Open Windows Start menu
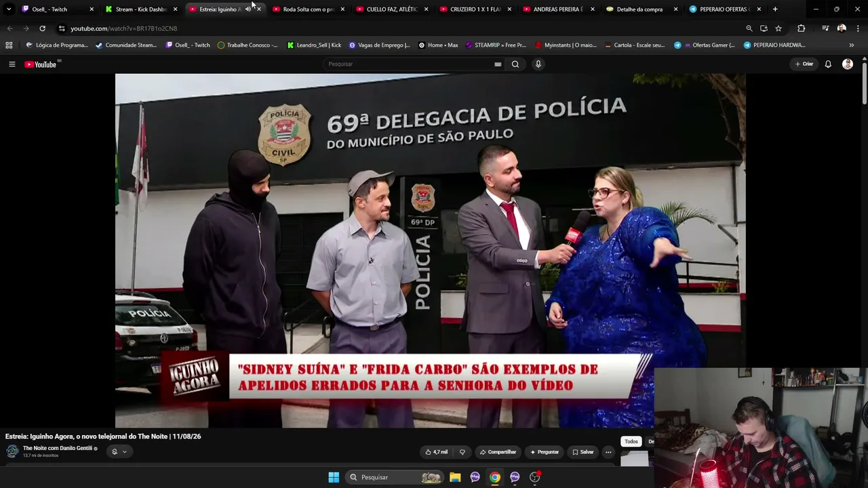 pos(334,477)
